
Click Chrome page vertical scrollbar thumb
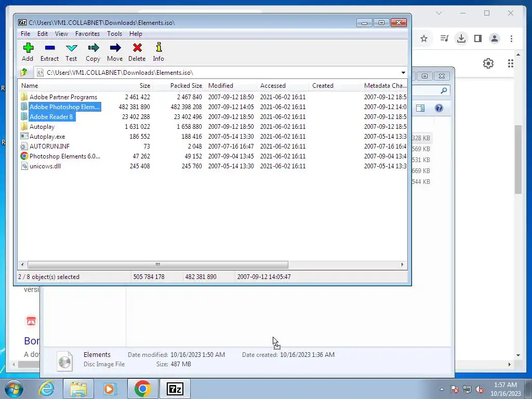click(518, 159)
